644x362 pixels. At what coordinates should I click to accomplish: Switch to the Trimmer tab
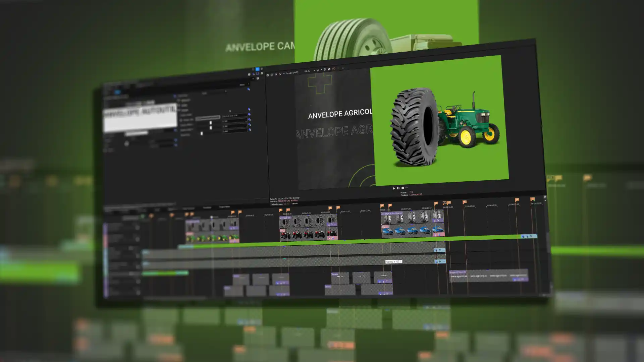tap(294, 203)
